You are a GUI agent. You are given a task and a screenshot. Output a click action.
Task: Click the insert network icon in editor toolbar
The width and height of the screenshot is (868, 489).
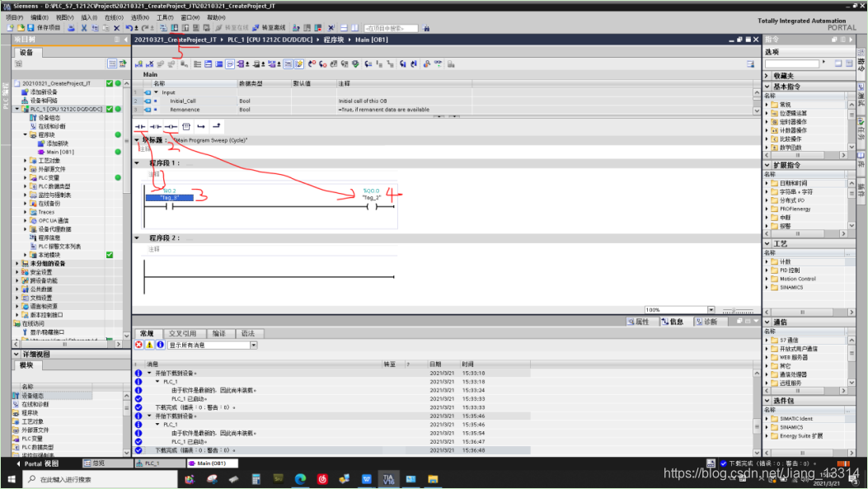(139, 64)
